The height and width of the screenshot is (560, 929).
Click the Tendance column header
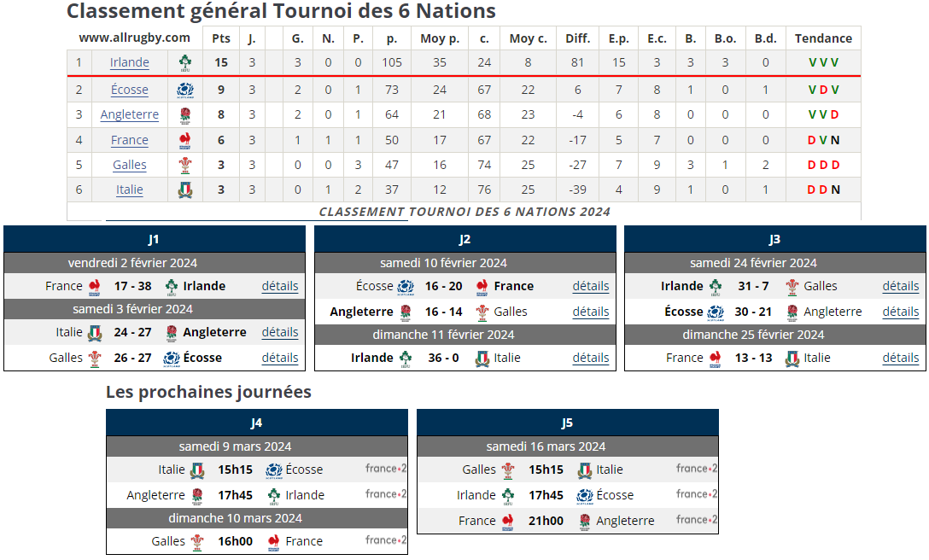(823, 38)
